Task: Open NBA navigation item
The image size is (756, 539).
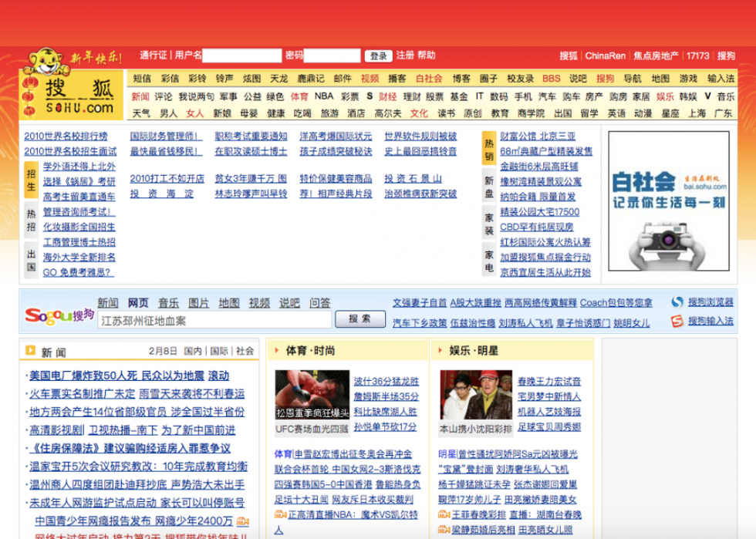Action: (324, 96)
